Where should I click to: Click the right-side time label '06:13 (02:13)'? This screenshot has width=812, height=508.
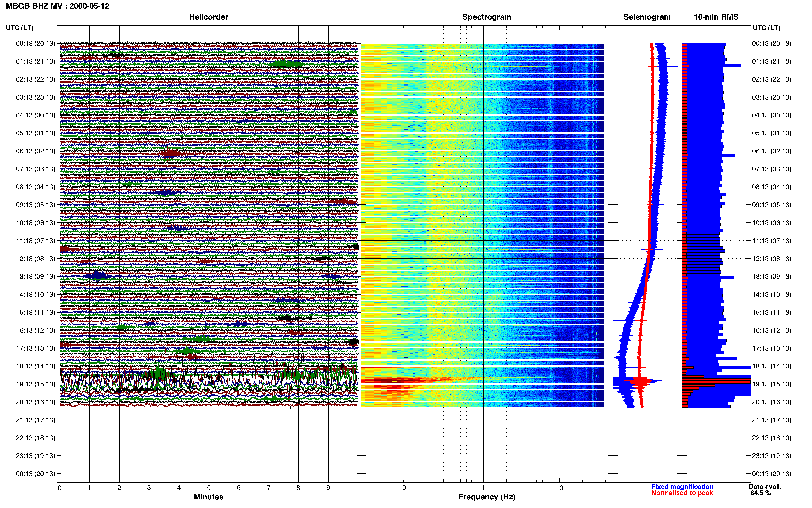pos(772,151)
